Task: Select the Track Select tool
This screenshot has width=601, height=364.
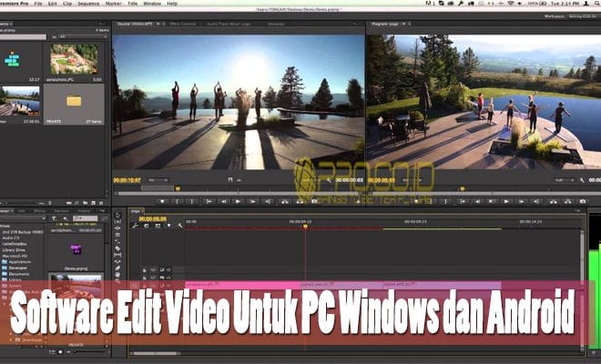Action: (x=117, y=221)
